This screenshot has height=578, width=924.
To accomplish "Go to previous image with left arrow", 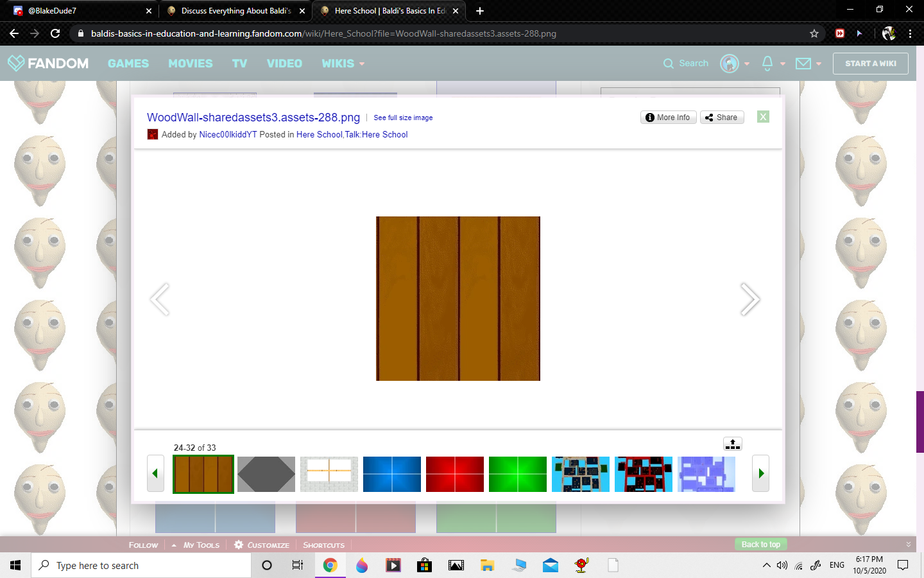I will pyautogui.click(x=159, y=299).
